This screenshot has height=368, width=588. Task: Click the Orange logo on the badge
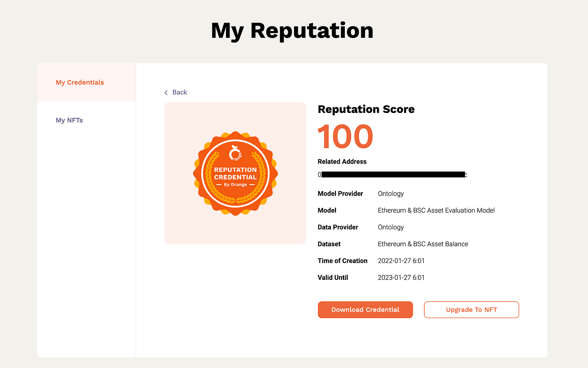[235, 154]
